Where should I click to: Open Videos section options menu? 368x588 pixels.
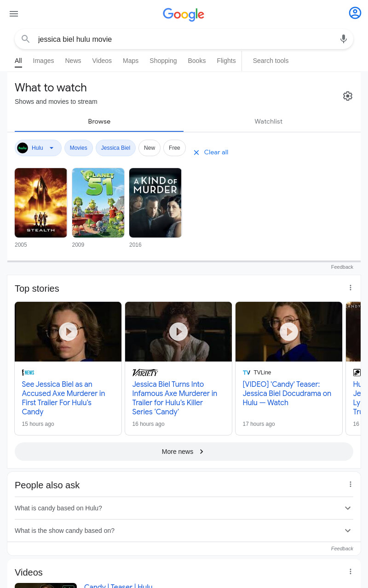tap(351, 571)
